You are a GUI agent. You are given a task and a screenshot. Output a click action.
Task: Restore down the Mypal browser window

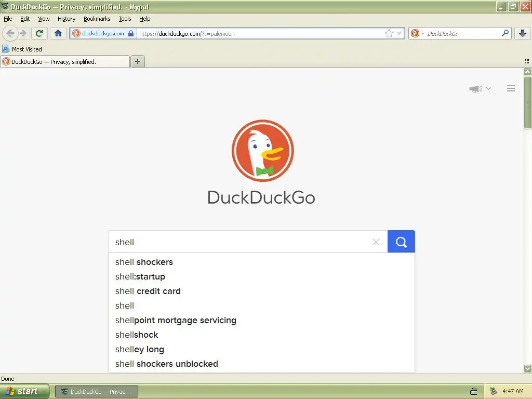513,6
